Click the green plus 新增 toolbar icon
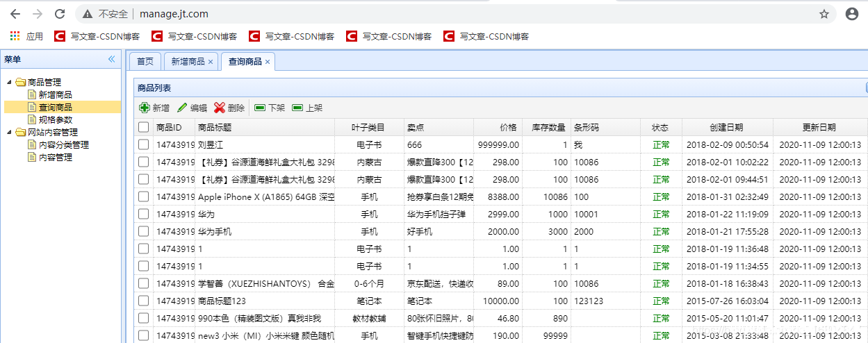 145,108
